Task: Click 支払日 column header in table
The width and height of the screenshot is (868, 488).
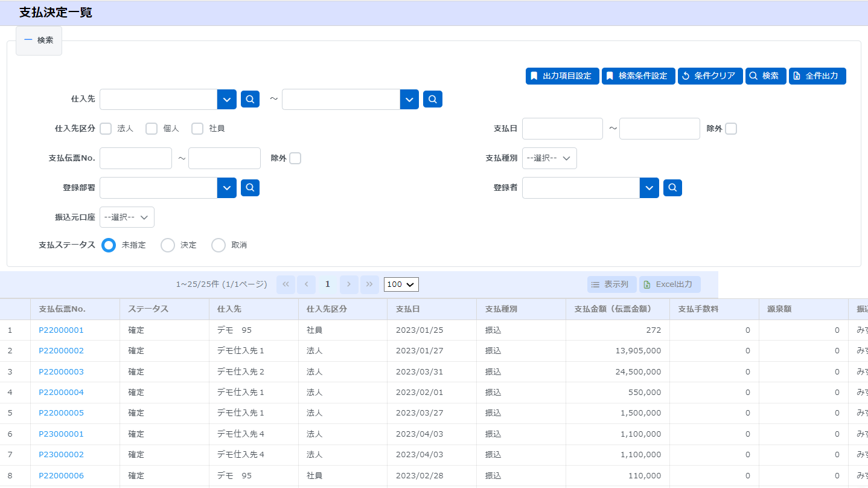Action: [x=432, y=309]
